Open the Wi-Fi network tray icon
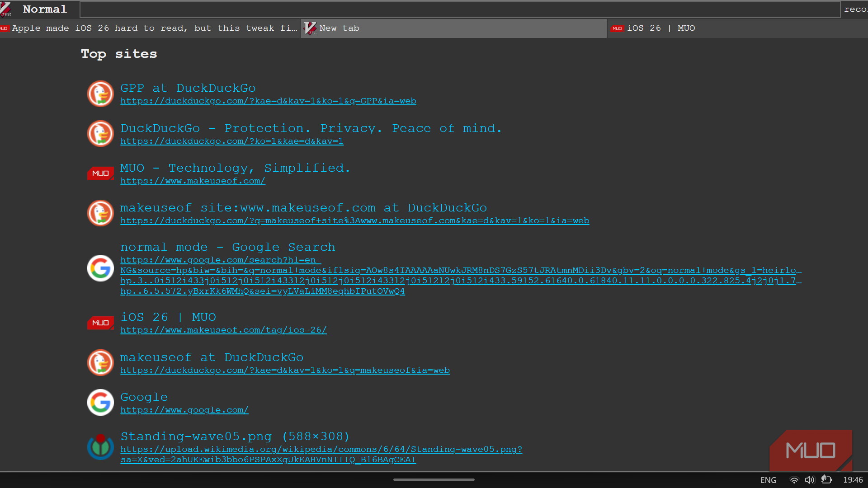The image size is (868, 488). pyautogui.click(x=794, y=480)
